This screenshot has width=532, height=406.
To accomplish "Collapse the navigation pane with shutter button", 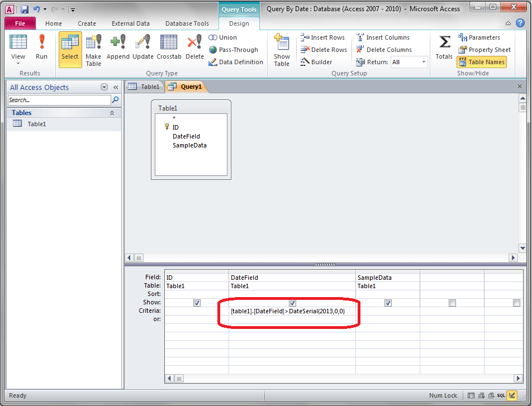I will point(116,87).
